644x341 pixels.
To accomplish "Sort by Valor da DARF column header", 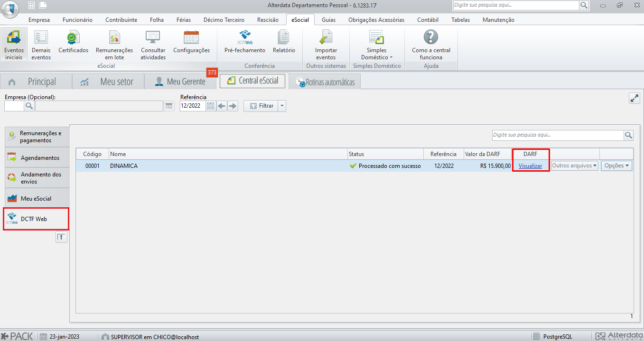I will [488, 154].
